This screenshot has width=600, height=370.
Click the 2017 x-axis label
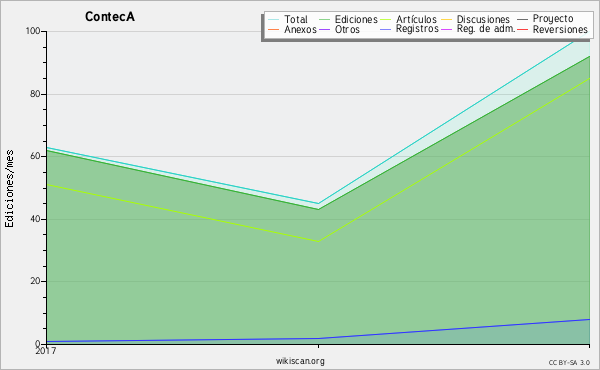click(x=46, y=350)
